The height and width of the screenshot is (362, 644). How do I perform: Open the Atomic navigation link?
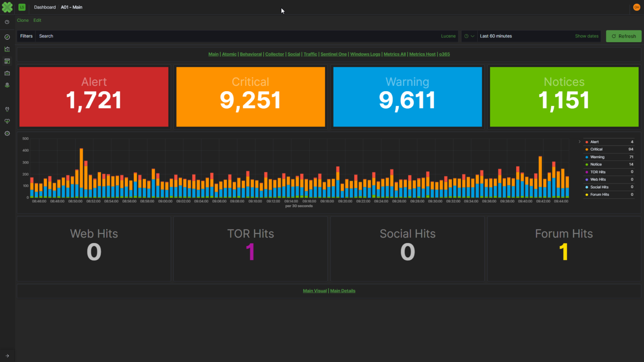coord(229,54)
